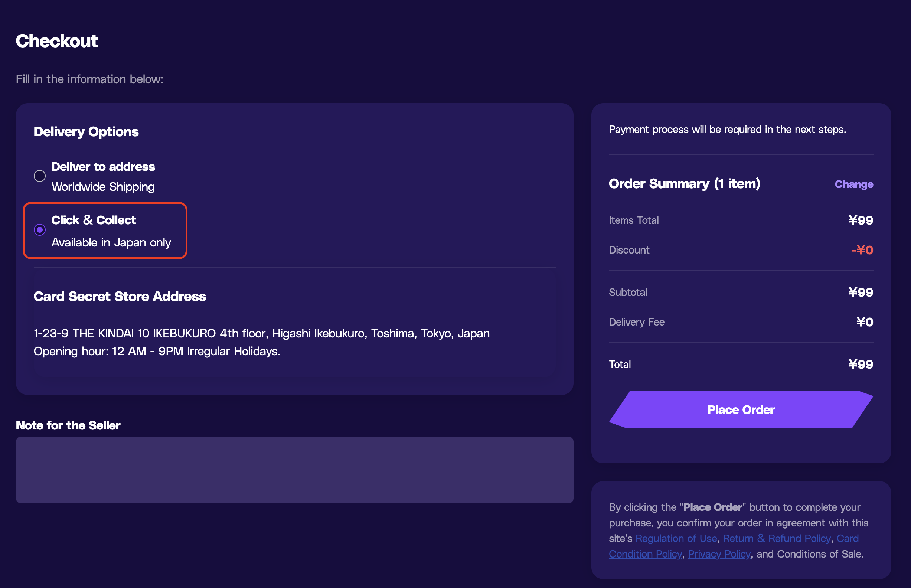Open the Card Condition Policy link
Image resolution: width=911 pixels, height=588 pixels.
click(x=645, y=554)
